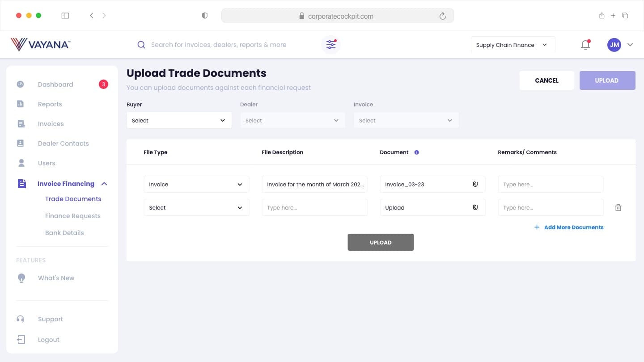Show browser tab overview
This screenshot has width=644, height=362.
[625, 16]
